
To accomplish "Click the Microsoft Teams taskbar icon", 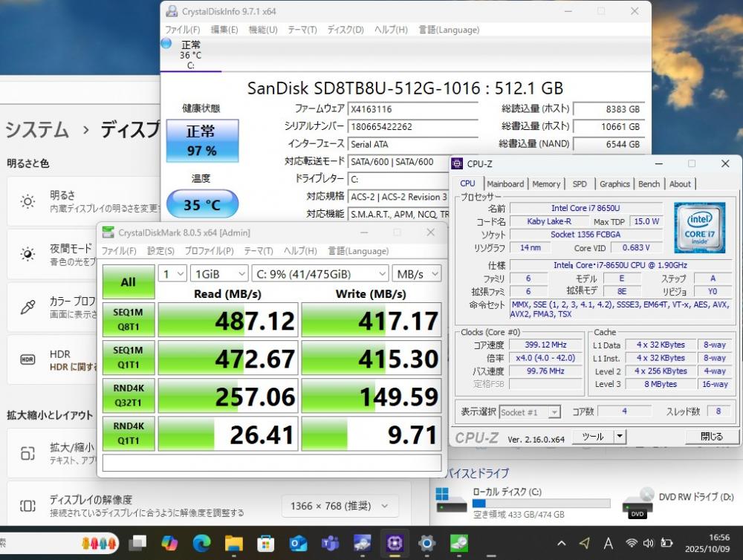I will tap(331, 544).
